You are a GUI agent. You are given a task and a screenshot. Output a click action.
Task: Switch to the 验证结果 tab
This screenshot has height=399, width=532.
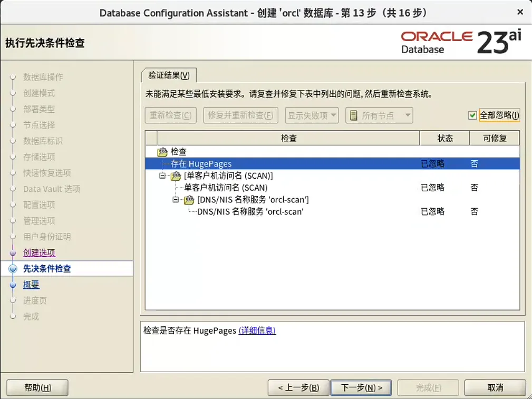169,75
